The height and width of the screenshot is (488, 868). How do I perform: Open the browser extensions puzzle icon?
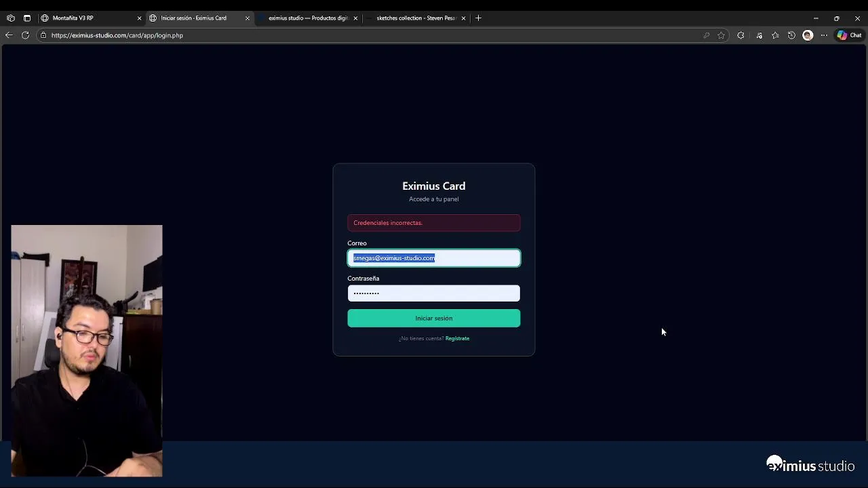[x=741, y=35]
